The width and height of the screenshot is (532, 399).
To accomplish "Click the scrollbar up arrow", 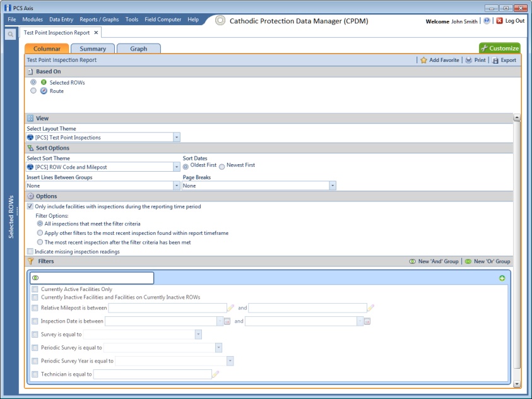I will (517, 117).
